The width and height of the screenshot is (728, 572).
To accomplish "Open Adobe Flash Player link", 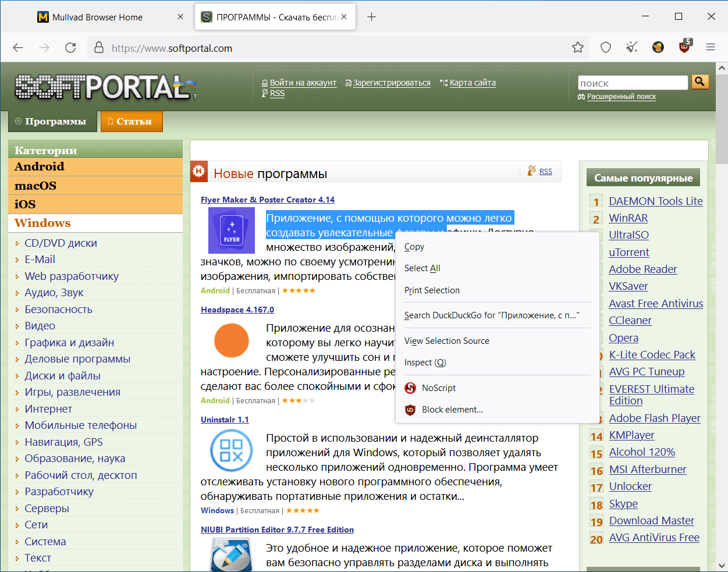I will pos(655,418).
